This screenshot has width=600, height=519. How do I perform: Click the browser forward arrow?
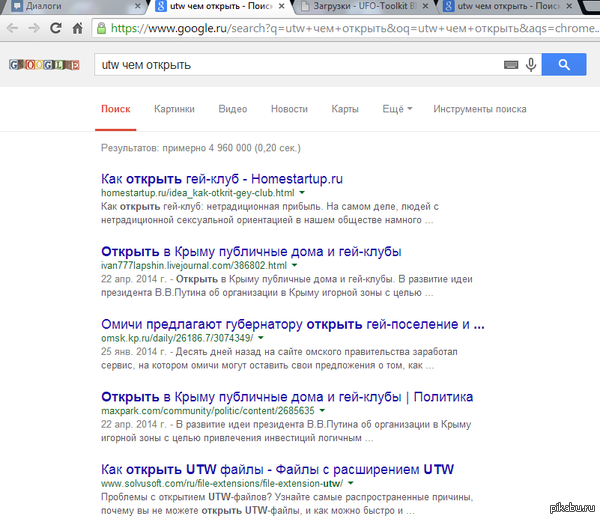[x=34, y=28]
